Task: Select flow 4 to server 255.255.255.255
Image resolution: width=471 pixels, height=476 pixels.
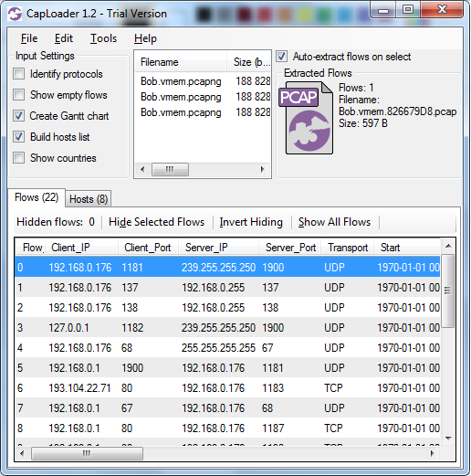Action: 227,347
